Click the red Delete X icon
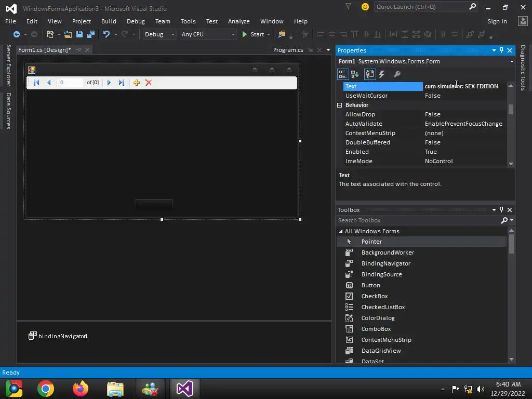Viewport: 532px width, 399px height. [x=149, y=83]
